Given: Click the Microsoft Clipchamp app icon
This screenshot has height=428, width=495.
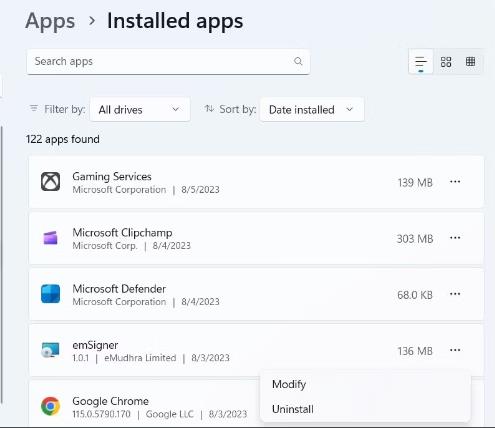Looking at the screenshot, I should 50,238.
